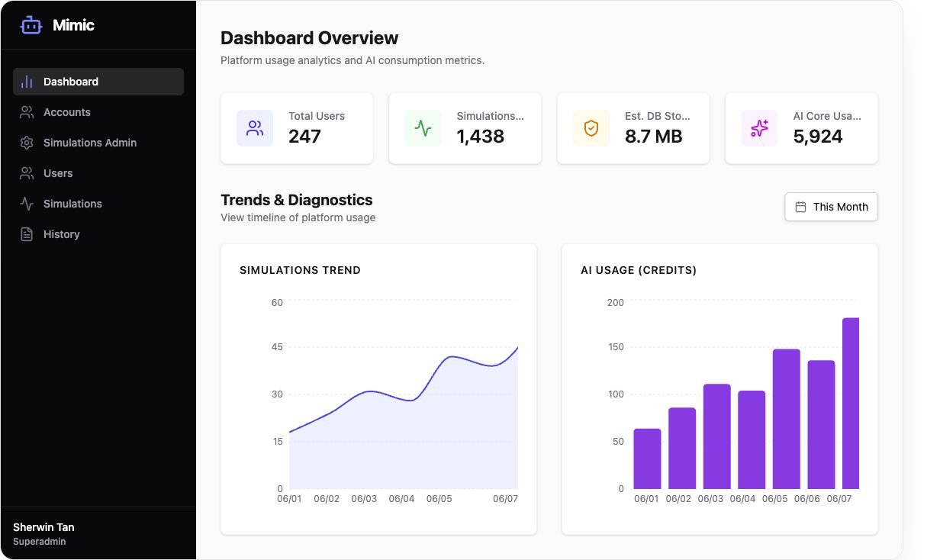This screenshot has height=560, width=940.
Task: Click the 06/06 bar in AI Usage chart
Action: tap(822, 424)
